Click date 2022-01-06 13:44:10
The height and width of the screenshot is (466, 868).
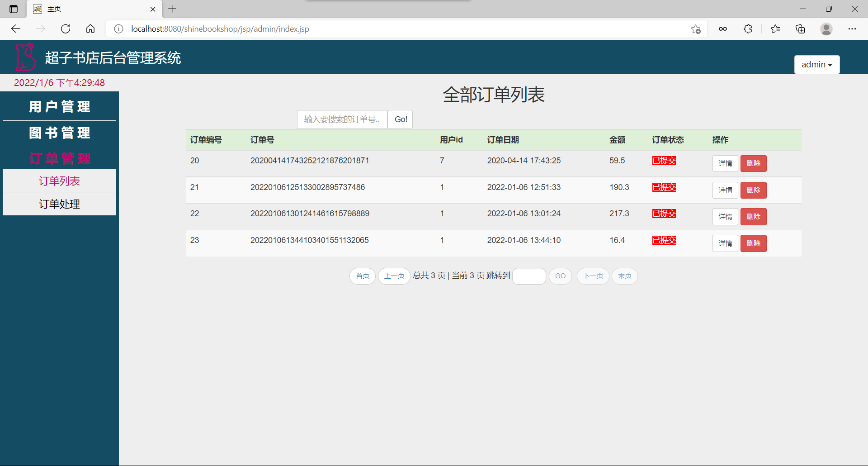[x=524, y=240]
